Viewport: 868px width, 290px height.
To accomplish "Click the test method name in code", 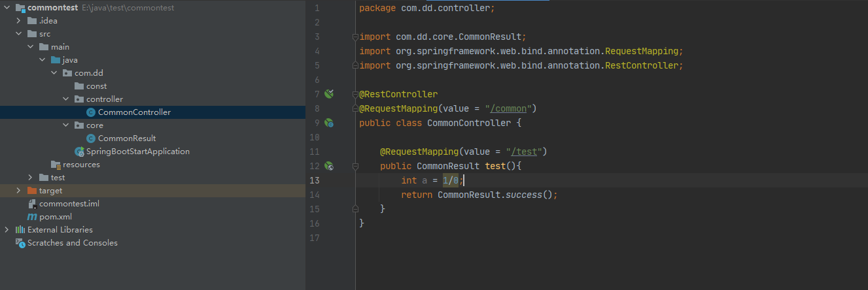I will pyautogui.click(x=495, y=166).
